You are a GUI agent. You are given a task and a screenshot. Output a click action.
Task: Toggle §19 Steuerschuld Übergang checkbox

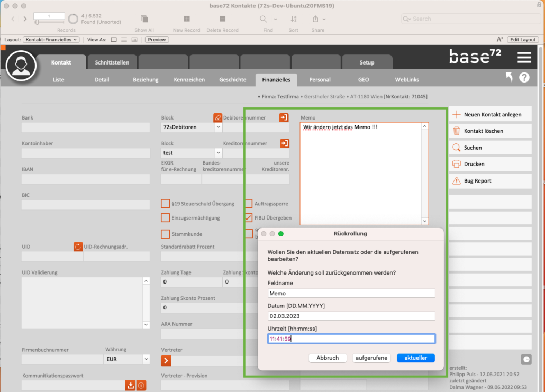coord(166,204)
